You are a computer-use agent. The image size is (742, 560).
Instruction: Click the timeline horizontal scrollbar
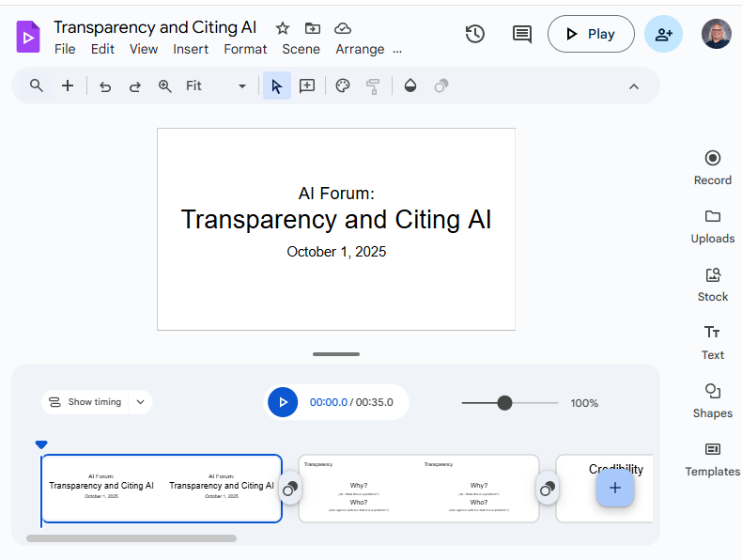point(131,538)
